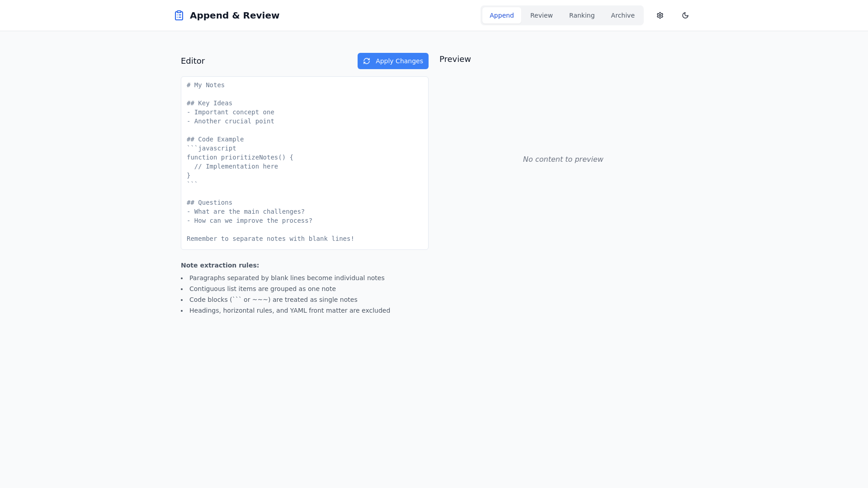Switch to the Append tab

click(x=502, y=15)
